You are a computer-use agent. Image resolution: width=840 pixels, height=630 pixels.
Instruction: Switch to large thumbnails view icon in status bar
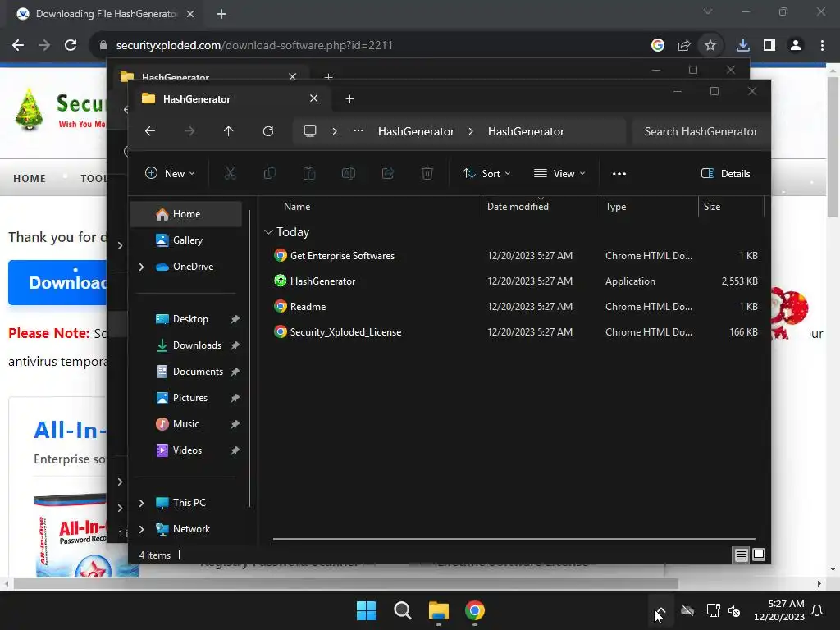pos(759,555)
